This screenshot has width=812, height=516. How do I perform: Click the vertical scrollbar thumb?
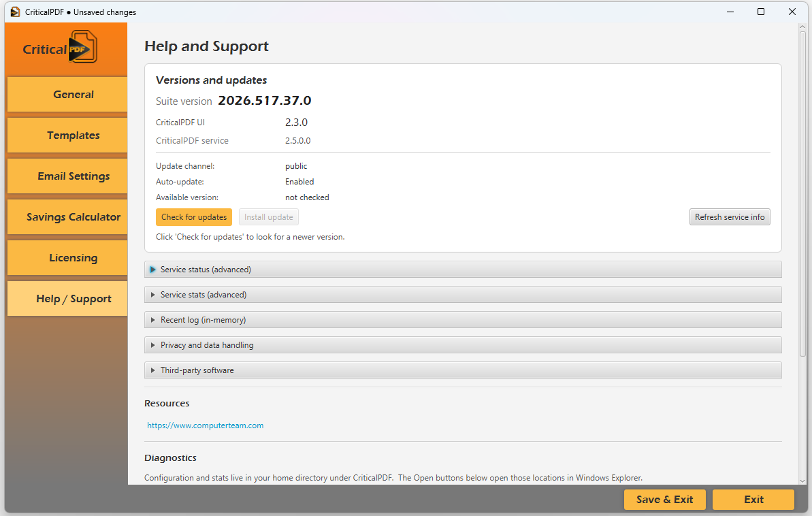(x=802, y=194)
